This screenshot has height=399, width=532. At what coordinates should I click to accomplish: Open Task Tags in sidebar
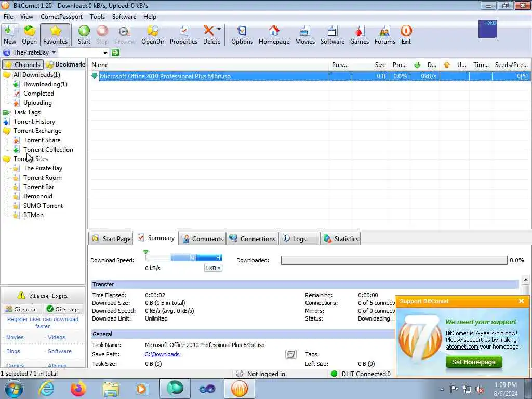tap(27, 112)
